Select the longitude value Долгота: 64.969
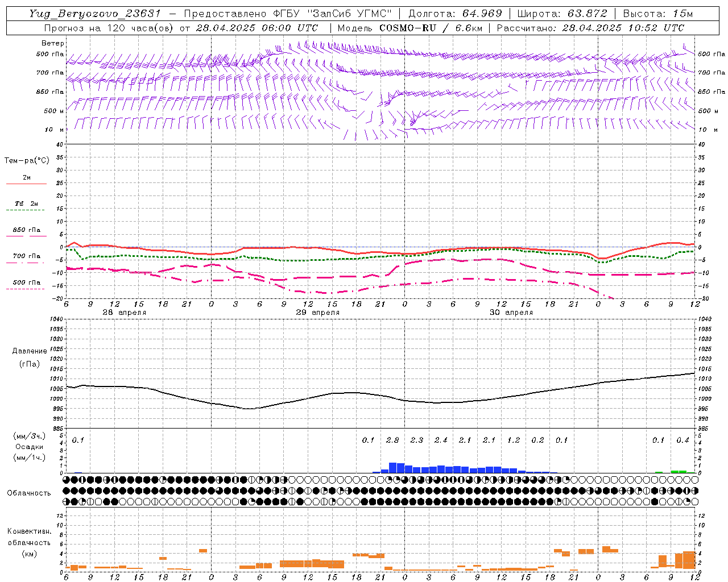The image size is (728, 582). point(455,14)
